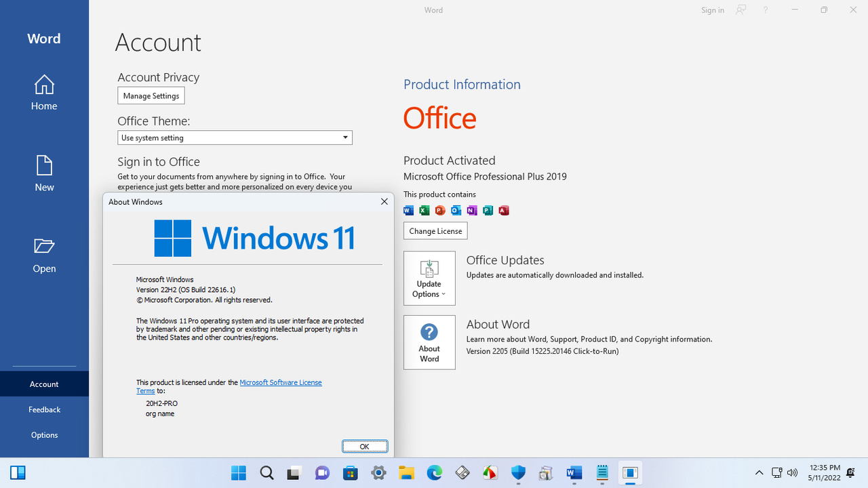Click the PowerPoint icon in product list
The image size is (868, 488).
[440, 210]
